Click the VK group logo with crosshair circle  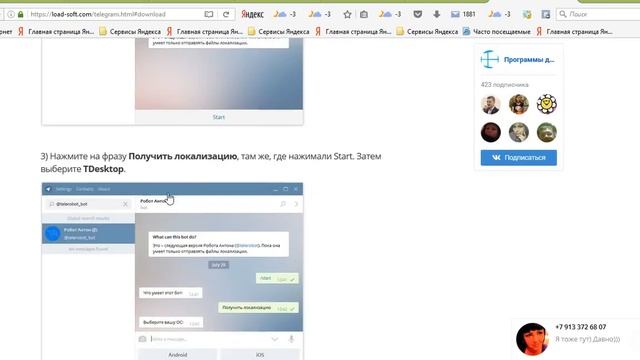pyautogui.click(x=489, y=60)
